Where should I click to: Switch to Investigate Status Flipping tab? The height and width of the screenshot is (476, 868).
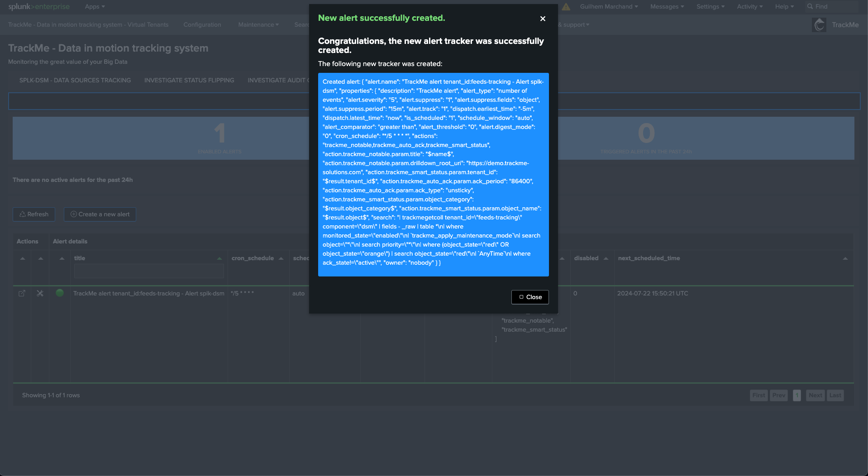pos(189,80)
